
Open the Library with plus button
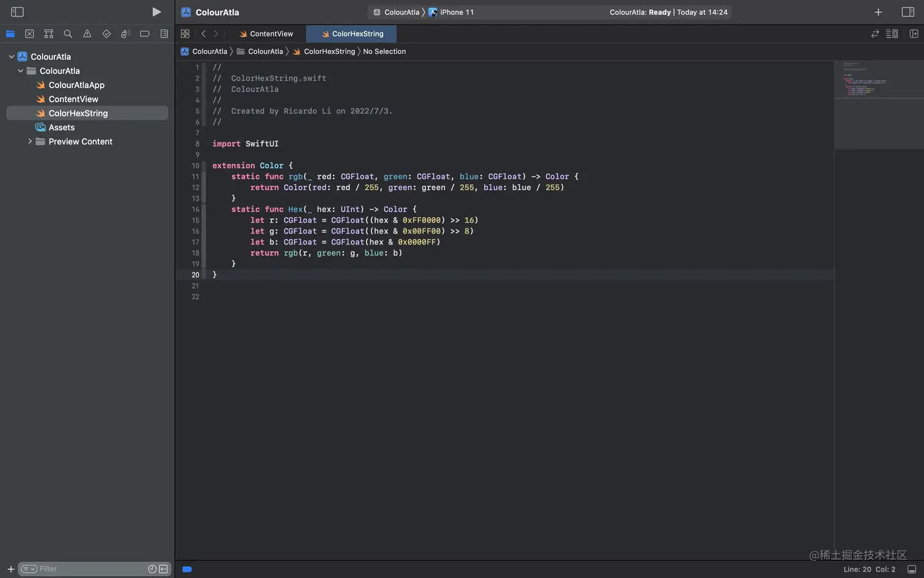878,12
